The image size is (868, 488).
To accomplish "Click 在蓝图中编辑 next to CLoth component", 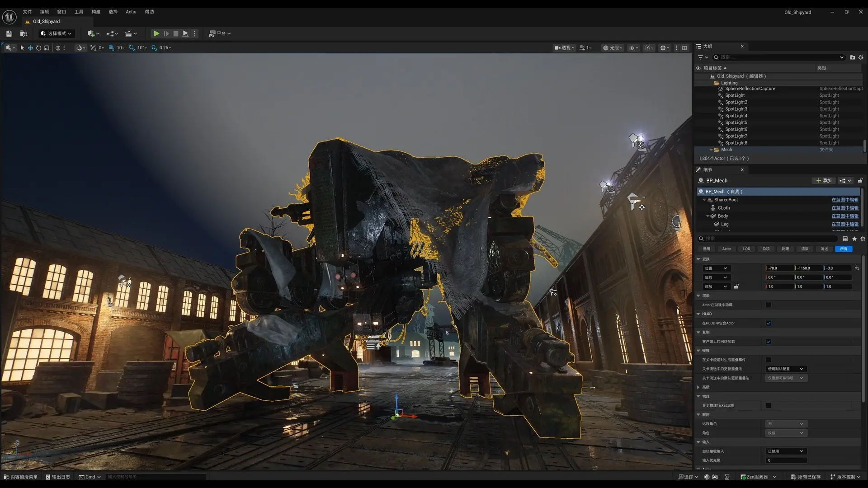I will (845, 208).
